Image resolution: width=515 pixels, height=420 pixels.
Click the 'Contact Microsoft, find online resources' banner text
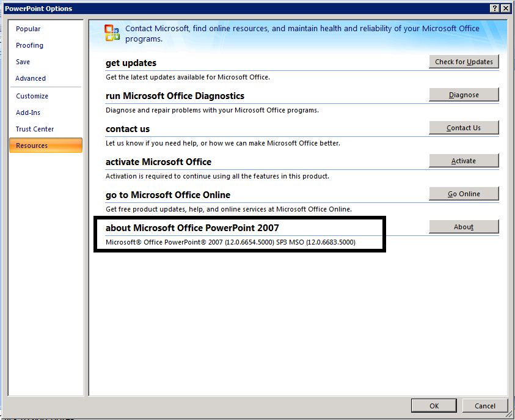[302, 34]
